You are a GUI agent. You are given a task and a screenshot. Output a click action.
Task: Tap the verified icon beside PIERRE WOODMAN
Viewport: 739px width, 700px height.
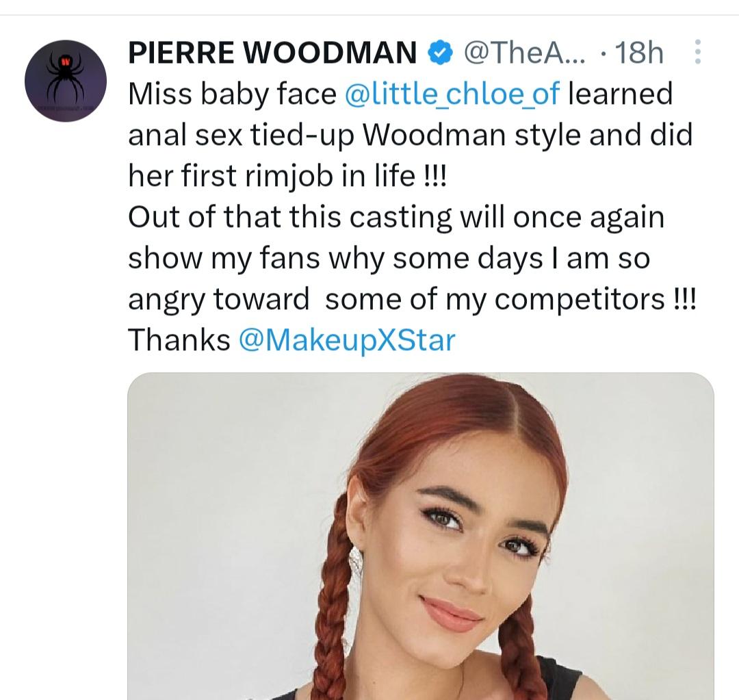(439, 52)
